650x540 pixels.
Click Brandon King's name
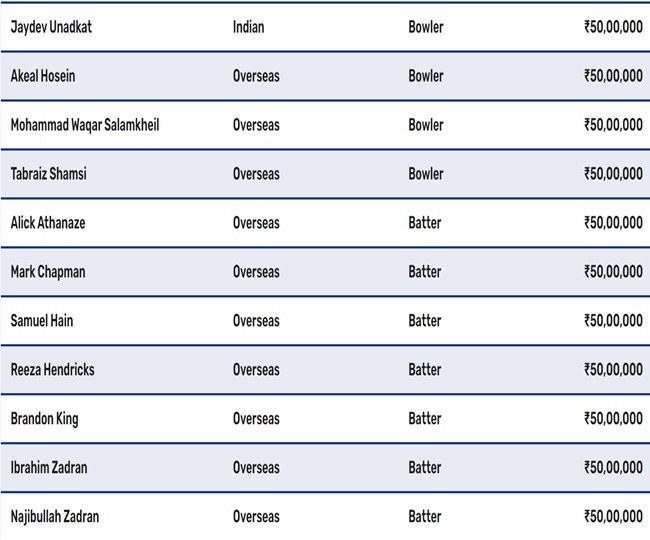pos(44,419)
